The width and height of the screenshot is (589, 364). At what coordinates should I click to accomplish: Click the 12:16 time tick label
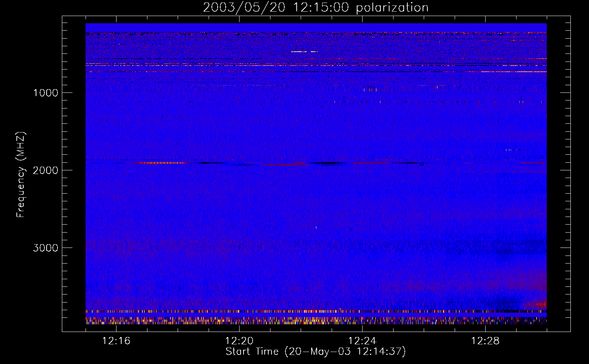(x=116, y=341)
